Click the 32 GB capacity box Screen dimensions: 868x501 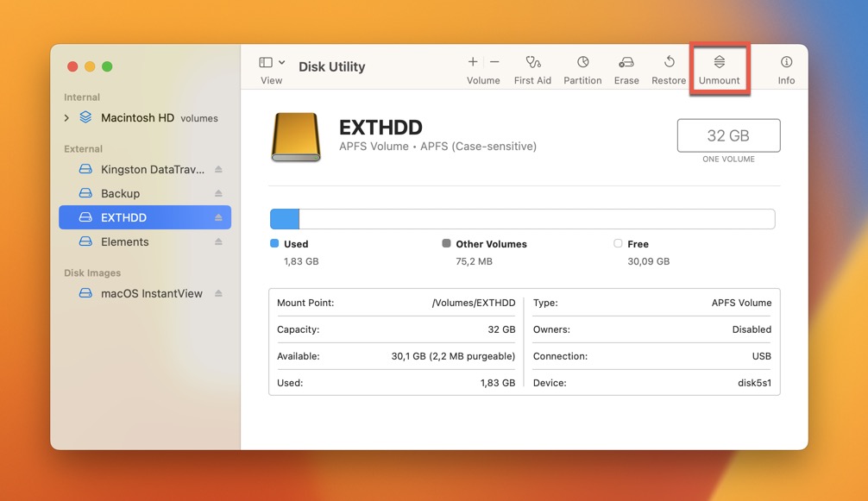pyautogui.click(x=728, y=135)
